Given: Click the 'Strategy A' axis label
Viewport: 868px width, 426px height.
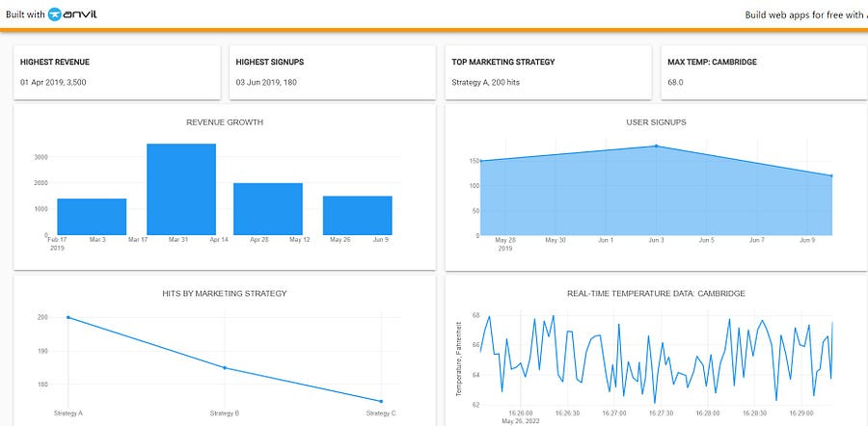Looking at the screenshot, I should pos(68,413).
